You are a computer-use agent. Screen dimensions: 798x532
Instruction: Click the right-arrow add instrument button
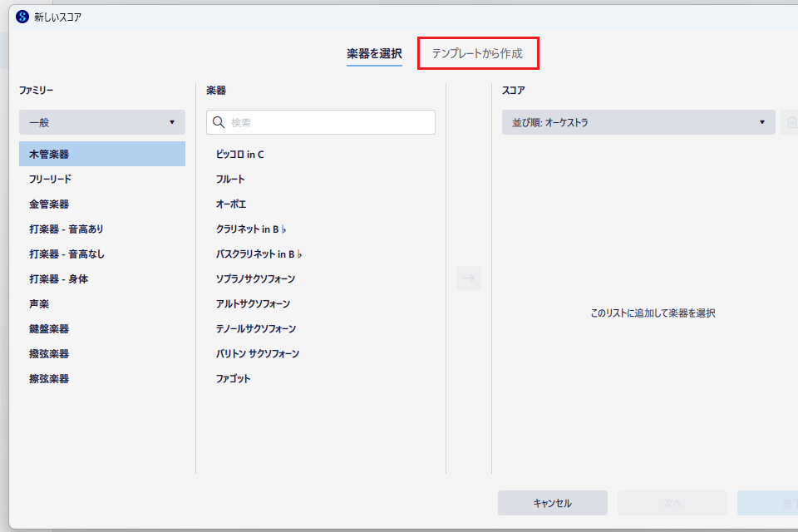(x=469, y=278)
